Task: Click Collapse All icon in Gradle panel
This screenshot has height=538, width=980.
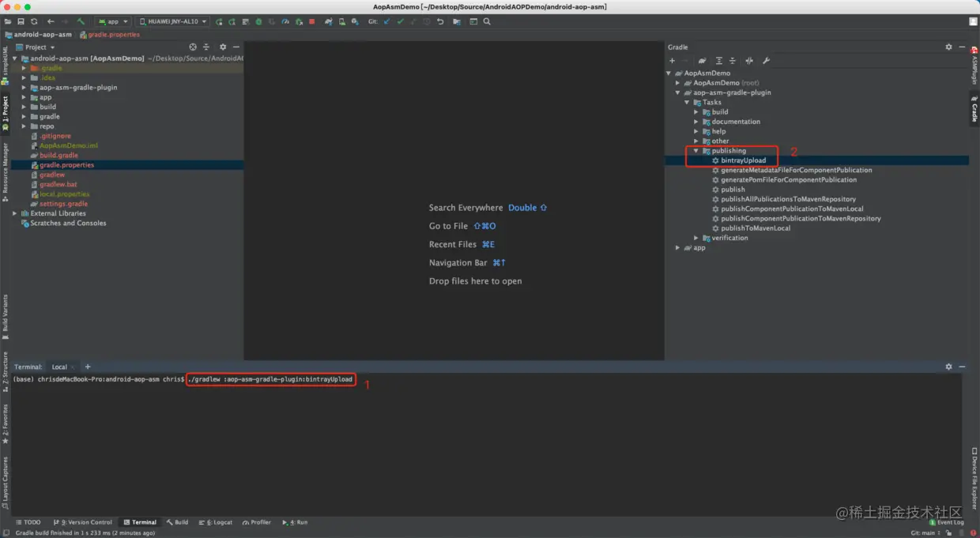Action: coord(732,61)
